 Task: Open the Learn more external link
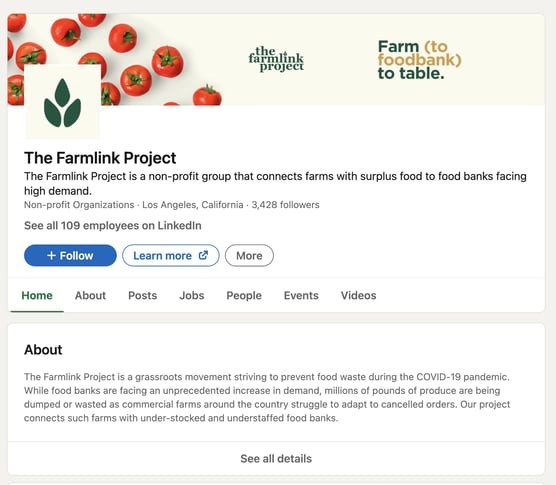pyautogui.click(x=171, y=255)
